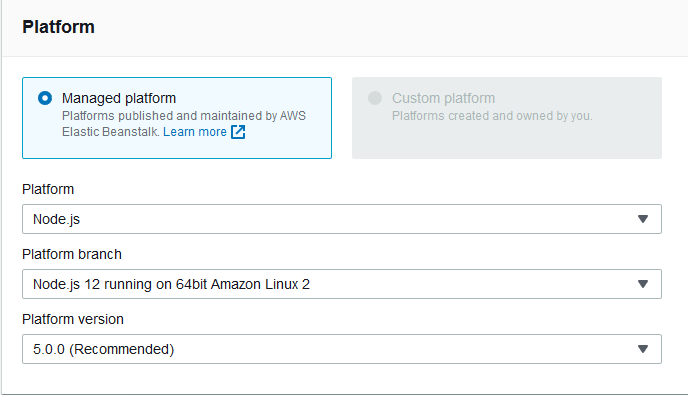Click the Platform branch field label
This screenshot has height=395, width=688.
coord(72,254)
